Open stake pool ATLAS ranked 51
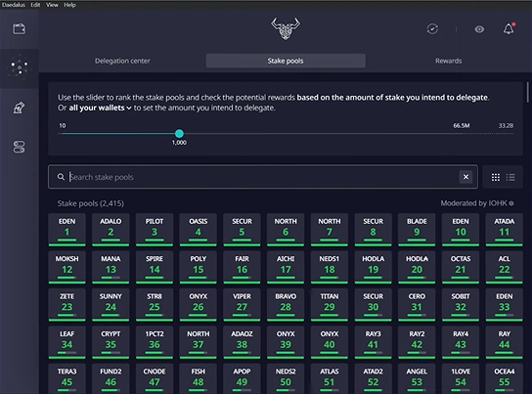The height and width of the screenshot is (394, 532). (x=330, y=378)
